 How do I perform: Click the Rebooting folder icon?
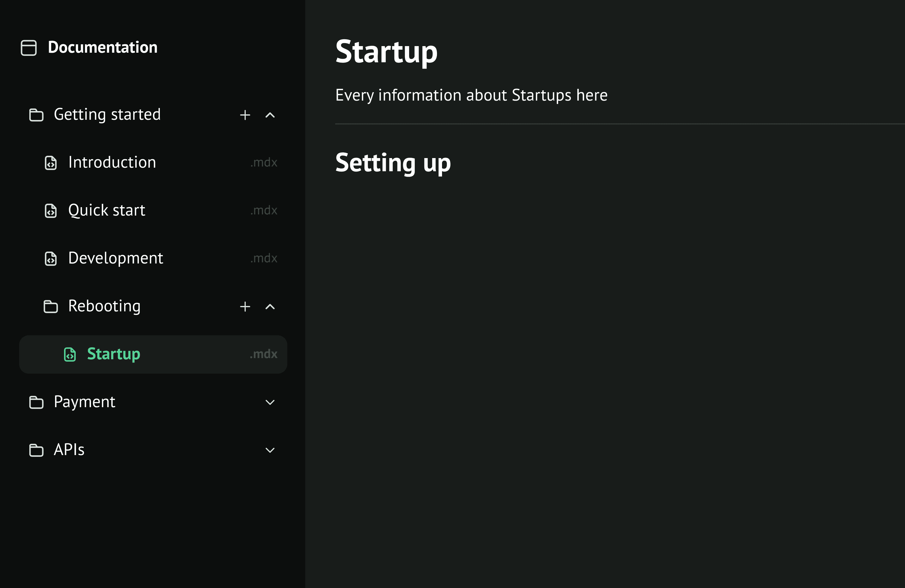(x=51, y=307)
